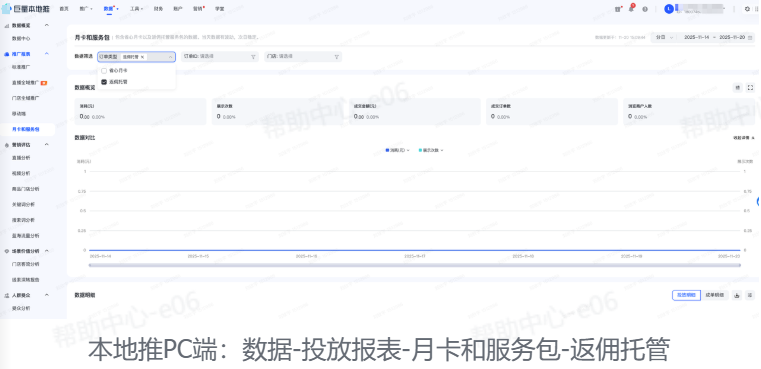761x369 pixels.
Task: Collapse the 推广服务 sidebar group
Action: coord(47,54)
